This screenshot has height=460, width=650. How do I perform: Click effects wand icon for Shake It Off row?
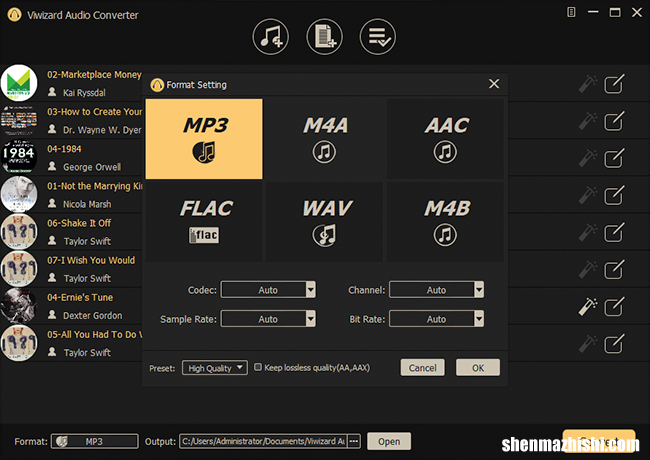tap(588, 232)
